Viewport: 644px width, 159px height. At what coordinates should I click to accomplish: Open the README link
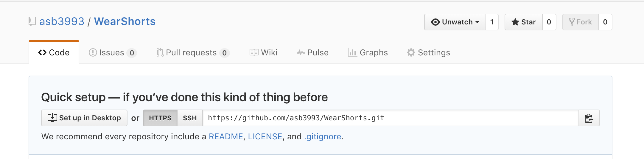coord(226,137)
